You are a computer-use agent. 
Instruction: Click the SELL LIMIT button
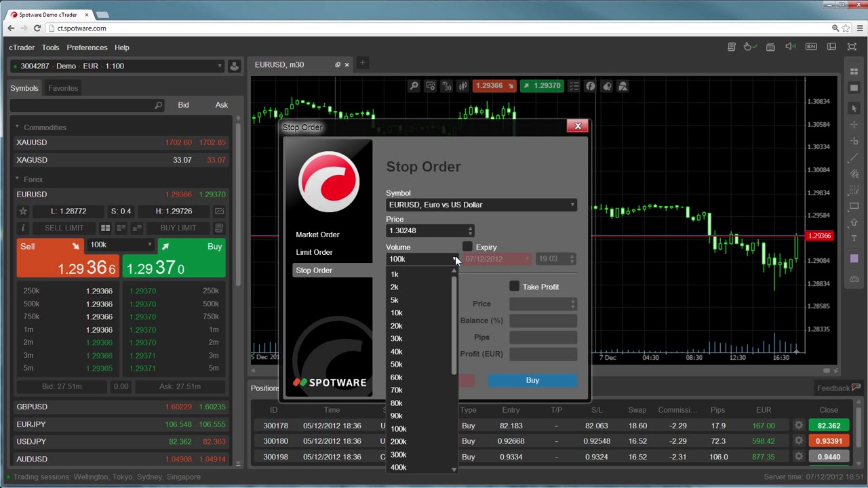click(x=64, y=228)
